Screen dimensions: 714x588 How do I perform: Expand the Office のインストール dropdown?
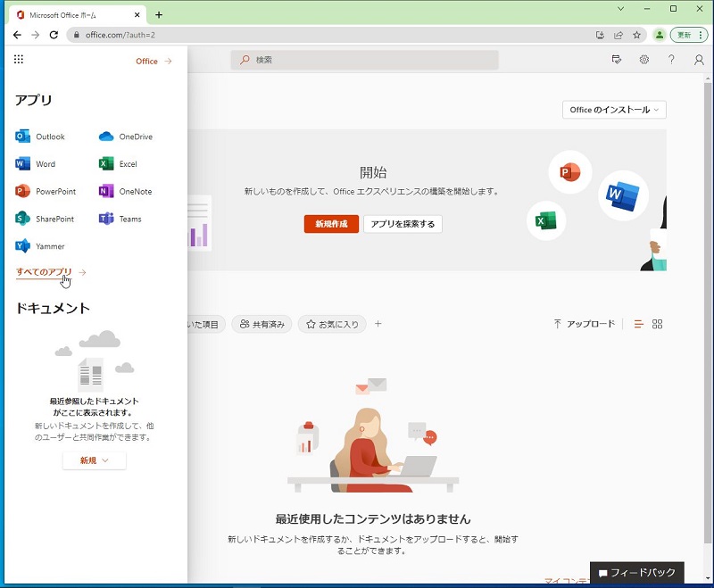pyautogui.click(x=614, y=110)
